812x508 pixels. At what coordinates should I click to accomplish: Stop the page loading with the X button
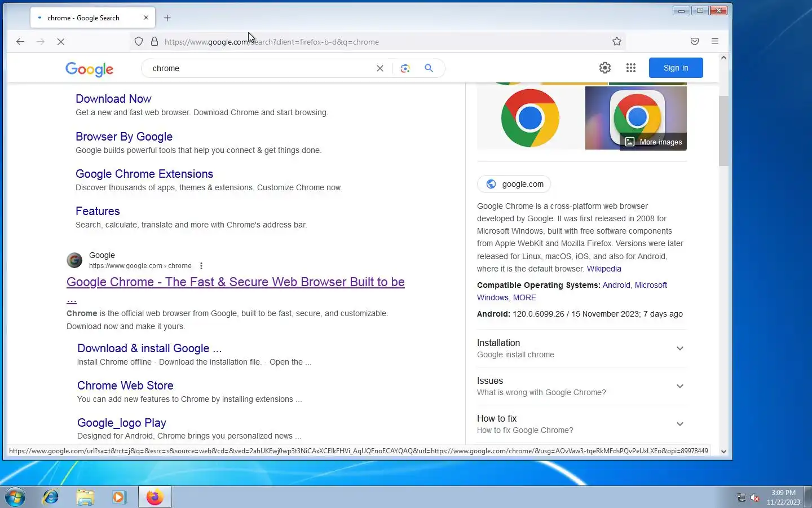coord(61,42)
